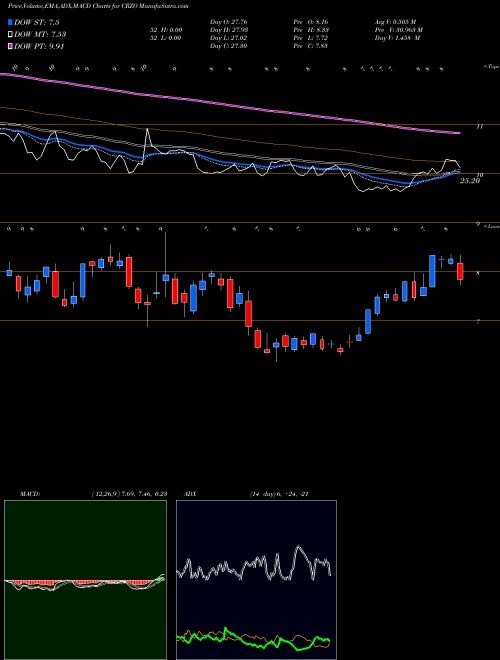Select the 'DOW PT: 9.91' legend label
The image size is (500, 660).
(39, 46)
